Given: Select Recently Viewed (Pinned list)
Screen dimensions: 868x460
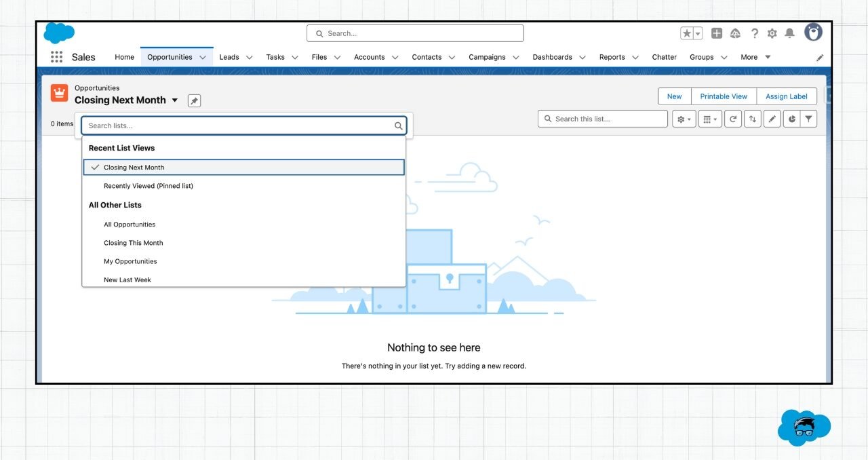Looking at the screenshot, I should [x=244, y=186].
